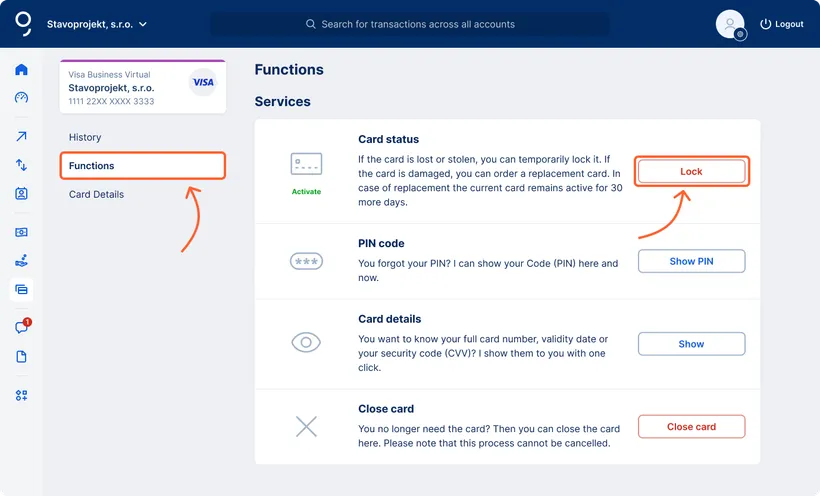Open messages icon with notification badge
The image size is (820, 496).
point(21,328)
